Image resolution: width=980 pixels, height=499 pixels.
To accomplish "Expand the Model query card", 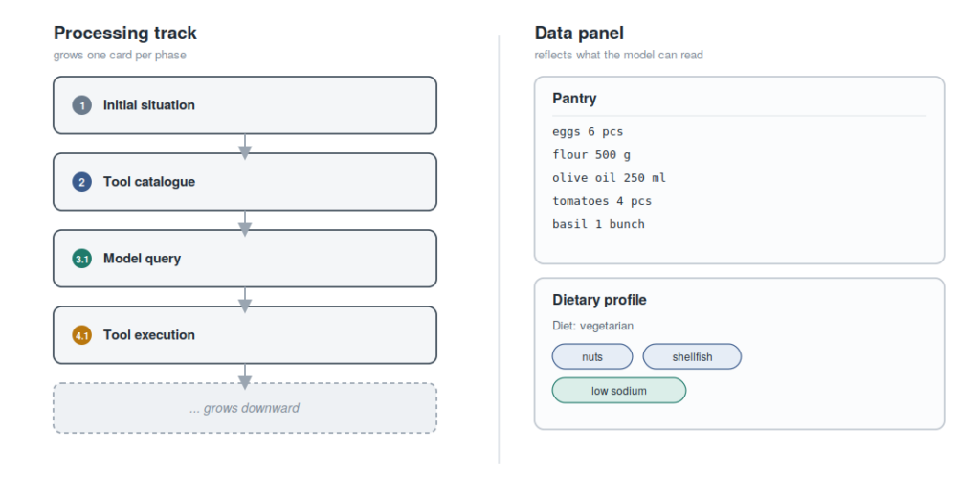I will 245,259.
